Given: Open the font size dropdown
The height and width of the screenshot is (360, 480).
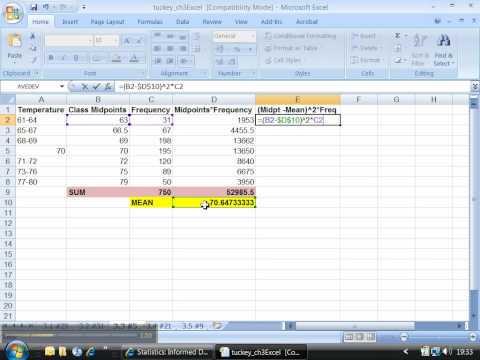Looking at the screenshot, I should tap(116, 41).
